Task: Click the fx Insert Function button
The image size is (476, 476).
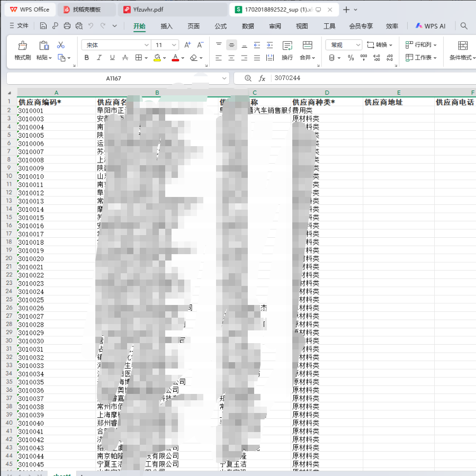Action: pos(262,78)
